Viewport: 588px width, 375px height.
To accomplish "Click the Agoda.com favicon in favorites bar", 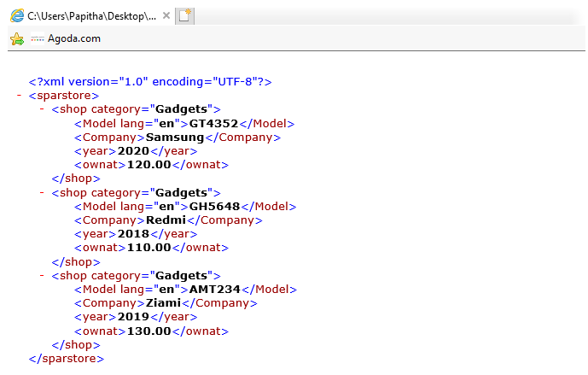I will (37, 38).
